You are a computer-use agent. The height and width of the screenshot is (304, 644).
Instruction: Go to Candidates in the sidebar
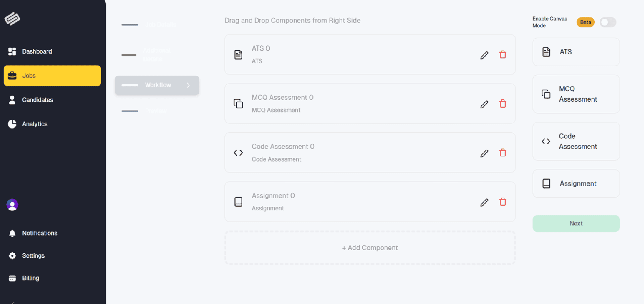(x=37, y=100)
